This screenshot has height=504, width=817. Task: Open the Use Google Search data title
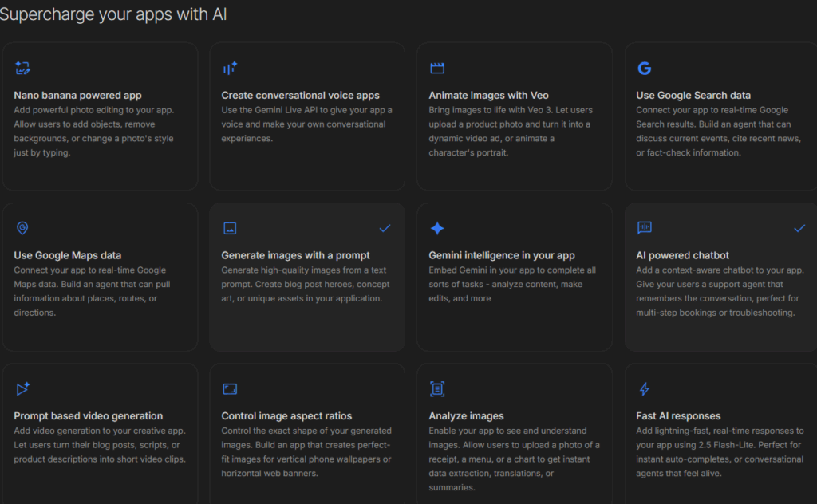point(693,96)
